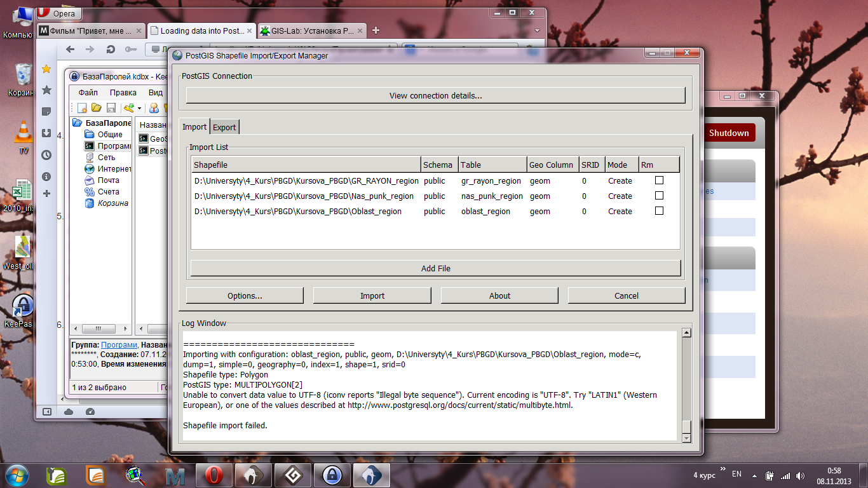Click the Log Window scrollbar down arrow
This screenshot has height=488, width=868.
[686, 438]
